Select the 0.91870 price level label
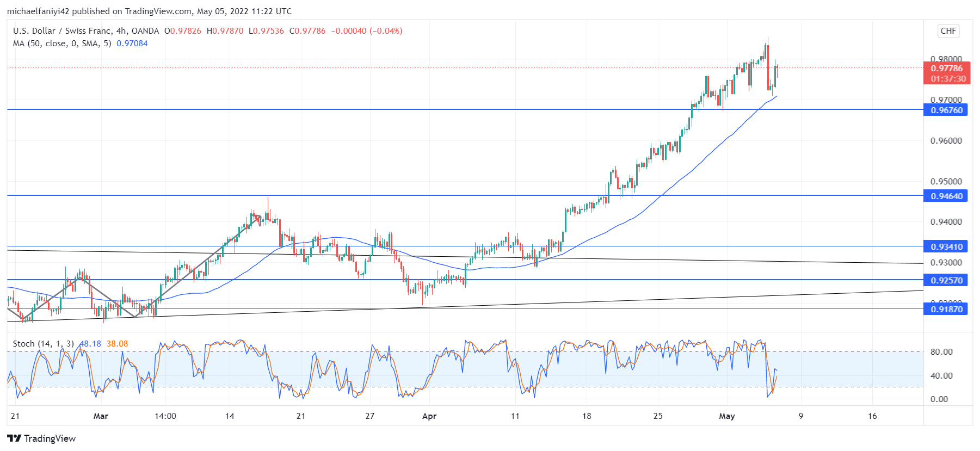Viewport: 980px width, 451px height. tap(946, 310)
